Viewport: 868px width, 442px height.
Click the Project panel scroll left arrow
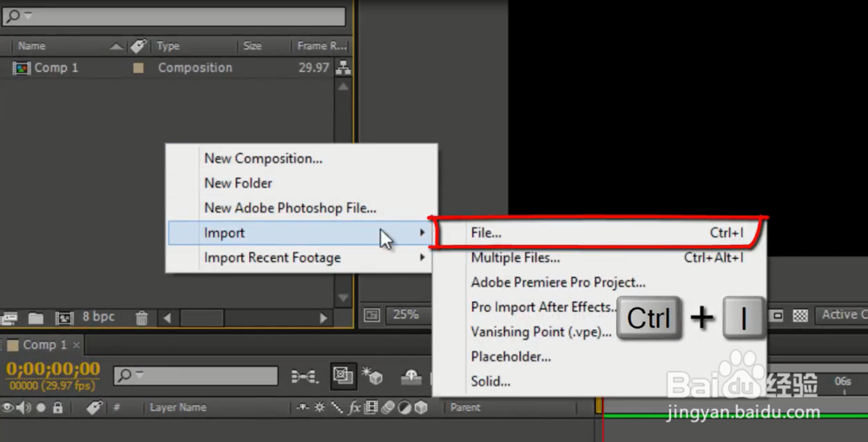[x=168, y=318]
